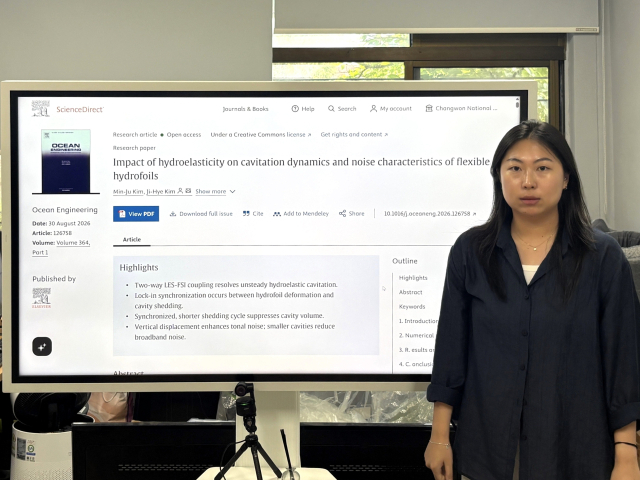Click Add to Mendeley
This screenshot has width=640, height=480.
pos(301,213)
